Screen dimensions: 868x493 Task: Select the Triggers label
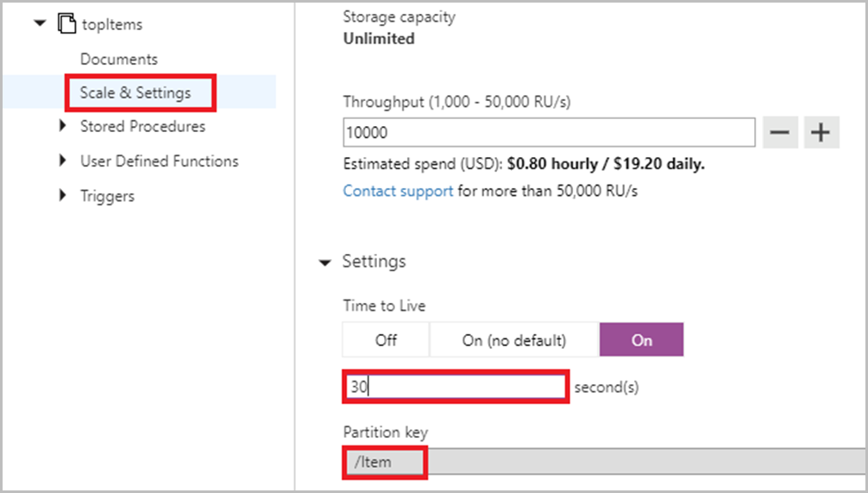click(x=107, y=196)
